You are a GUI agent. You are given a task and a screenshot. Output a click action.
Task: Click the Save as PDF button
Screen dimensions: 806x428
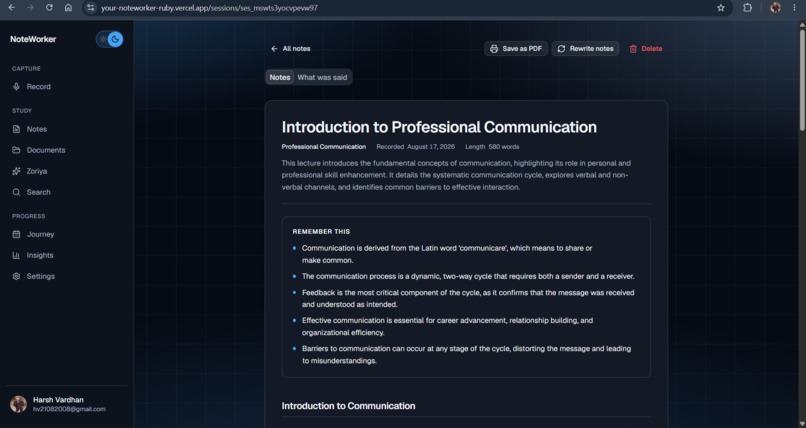(516, 49)
